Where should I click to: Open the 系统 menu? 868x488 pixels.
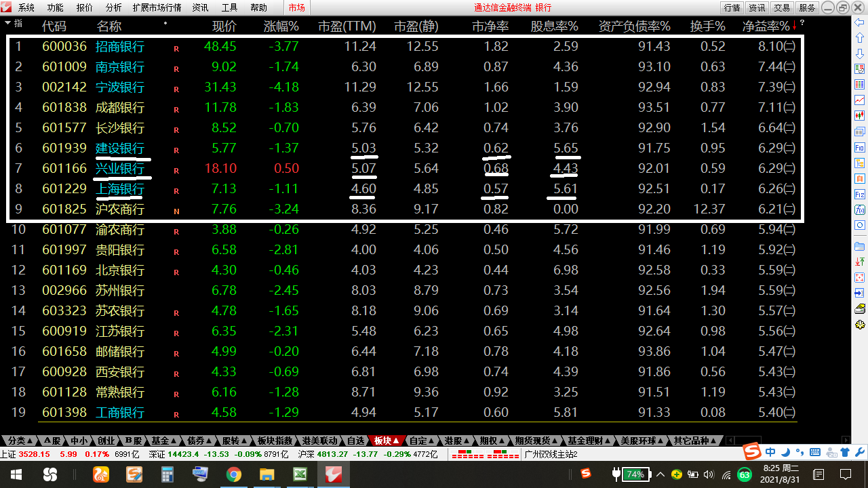pyautogui.click(x=26, y=7)
